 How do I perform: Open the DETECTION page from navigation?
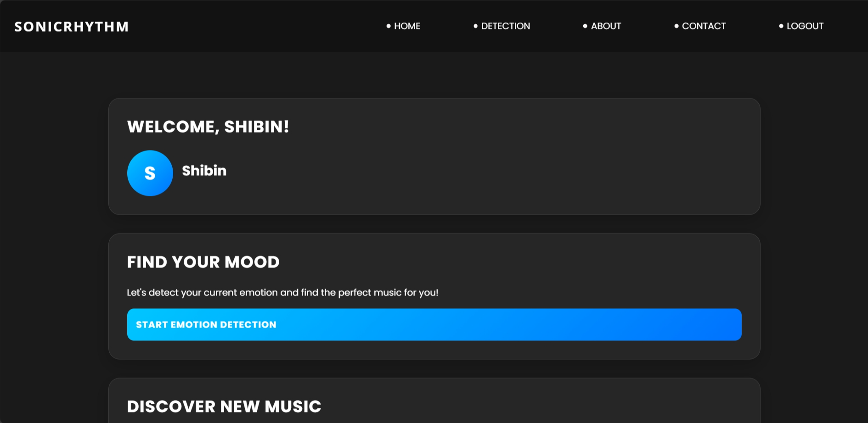tap(505, 26)
